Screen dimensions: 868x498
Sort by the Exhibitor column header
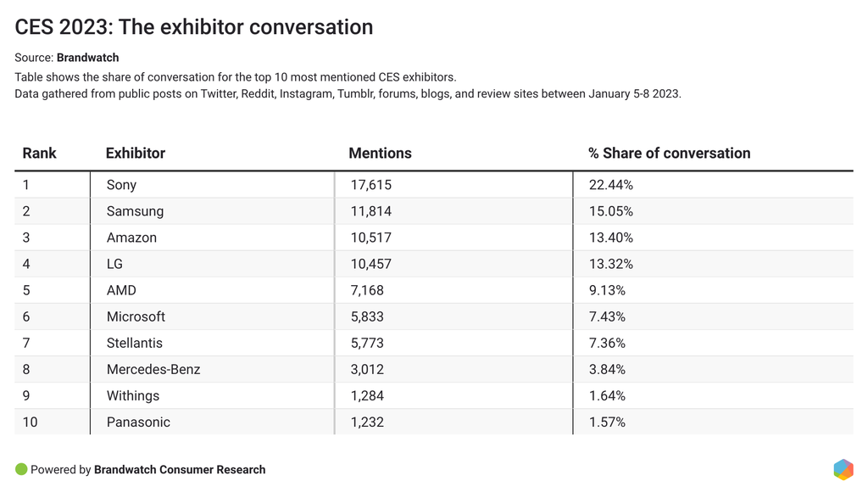[x=135, y=154]
